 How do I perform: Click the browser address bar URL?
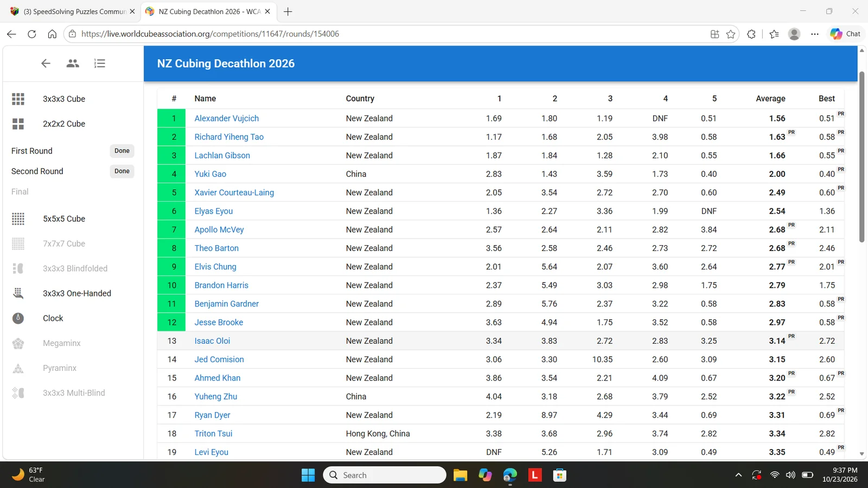click(210, 34)
